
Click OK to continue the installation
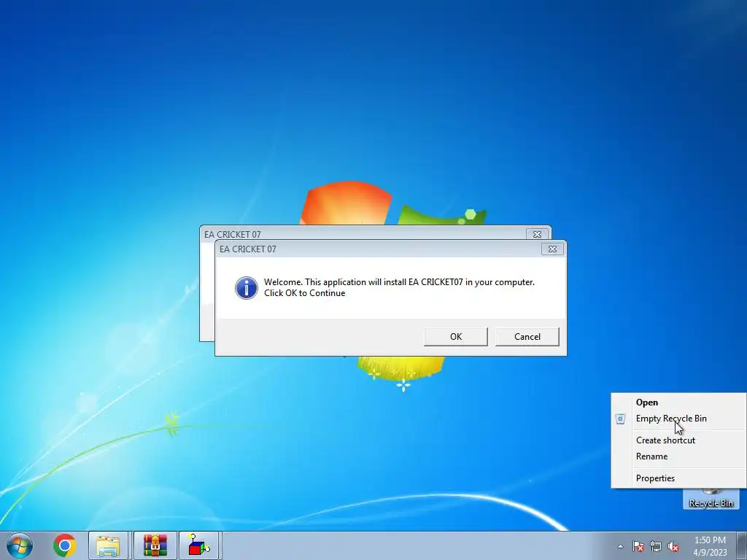pos(455,337)
